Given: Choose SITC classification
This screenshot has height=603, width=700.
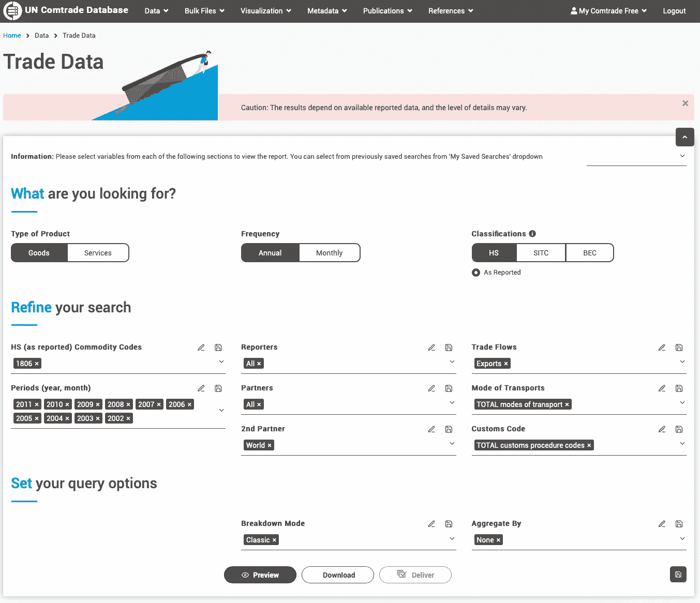Looking at the screenshot, I should [x=541, y=253].
